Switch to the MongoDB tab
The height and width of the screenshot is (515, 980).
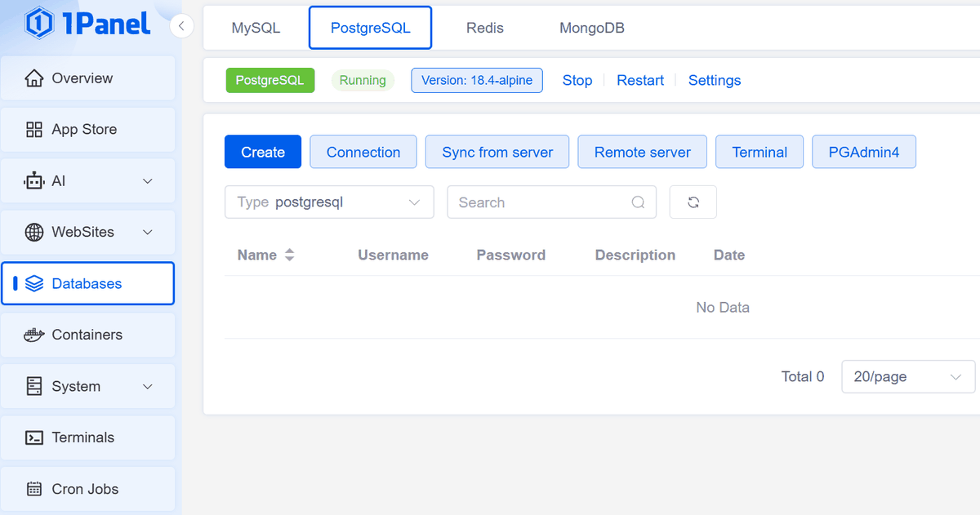point(592,28)
